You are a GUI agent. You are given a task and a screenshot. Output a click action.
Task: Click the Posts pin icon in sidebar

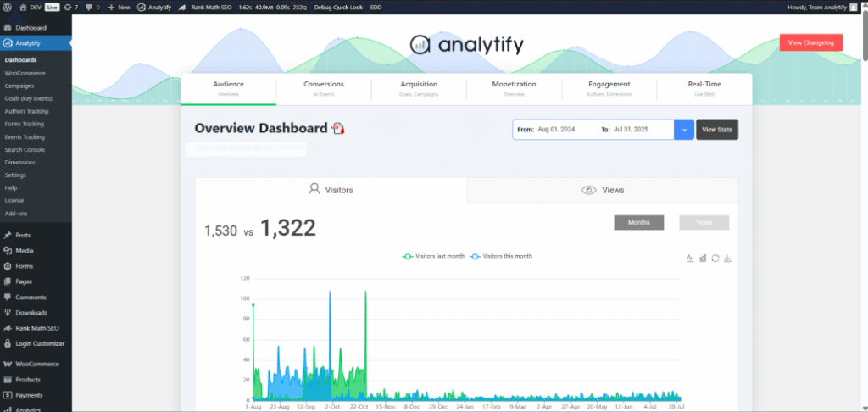[8, 235]
